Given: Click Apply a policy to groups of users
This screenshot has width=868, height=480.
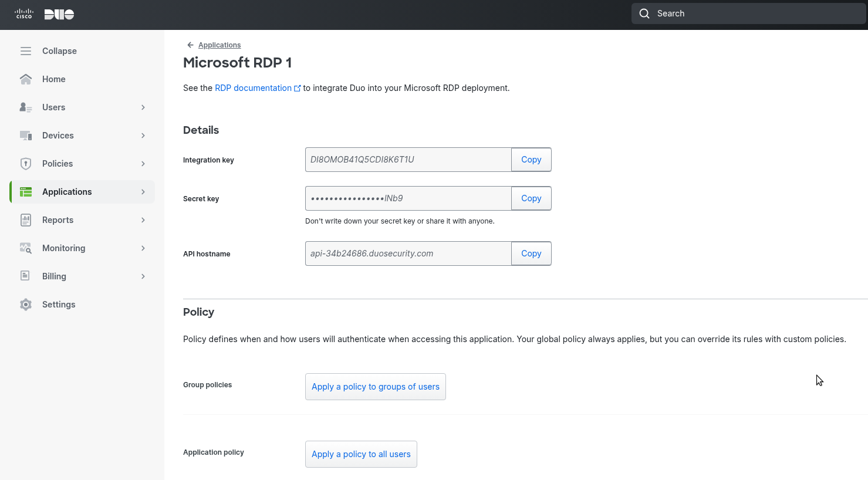Looking at the screenshot, I should tap(376, 387).
